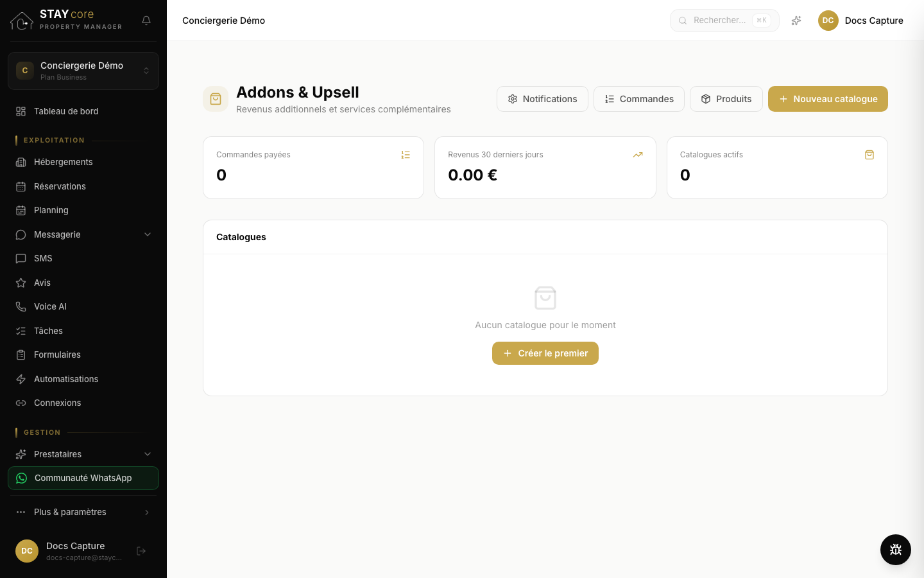Click the Addons & Upsell shopping bag icon

point(216,99)
